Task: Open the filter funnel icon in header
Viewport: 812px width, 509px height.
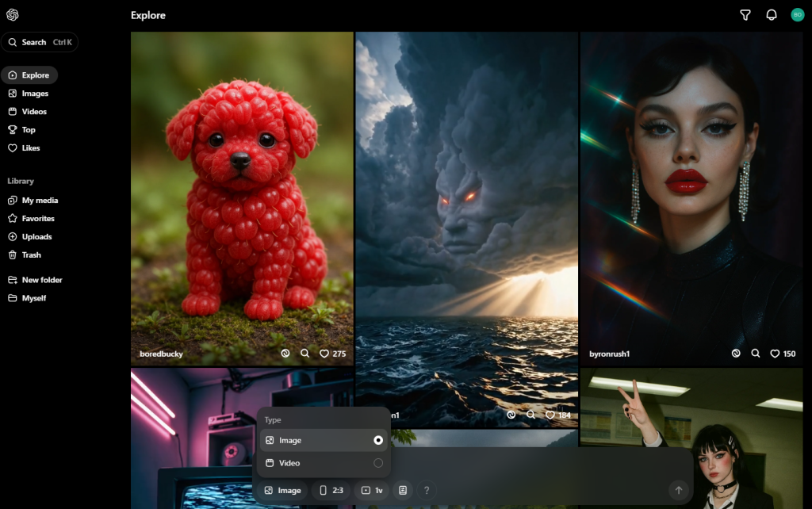Action: pos(745,15)
